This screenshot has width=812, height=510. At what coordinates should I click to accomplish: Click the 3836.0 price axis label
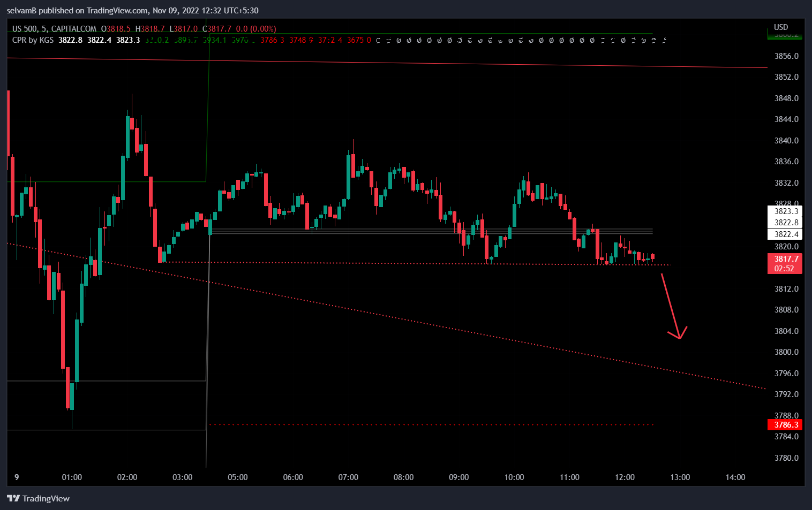tap(786, 162)
